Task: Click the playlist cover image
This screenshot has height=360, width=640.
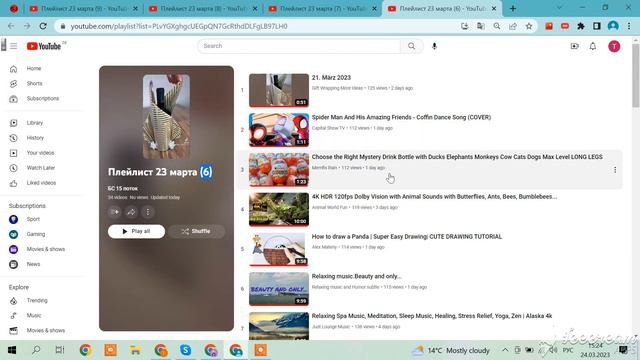Action: click(166, 117)
